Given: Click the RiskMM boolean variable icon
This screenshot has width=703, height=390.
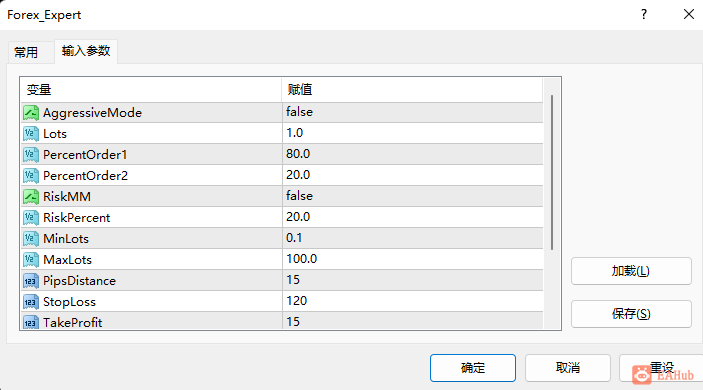Looking at the screenshot, I should pos(31,196).
